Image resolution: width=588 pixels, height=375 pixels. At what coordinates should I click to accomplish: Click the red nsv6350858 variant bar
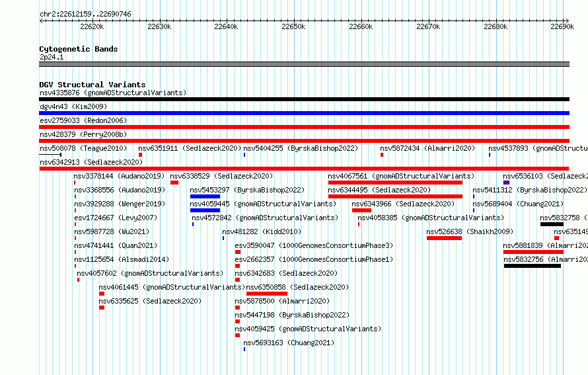[267, 294]
